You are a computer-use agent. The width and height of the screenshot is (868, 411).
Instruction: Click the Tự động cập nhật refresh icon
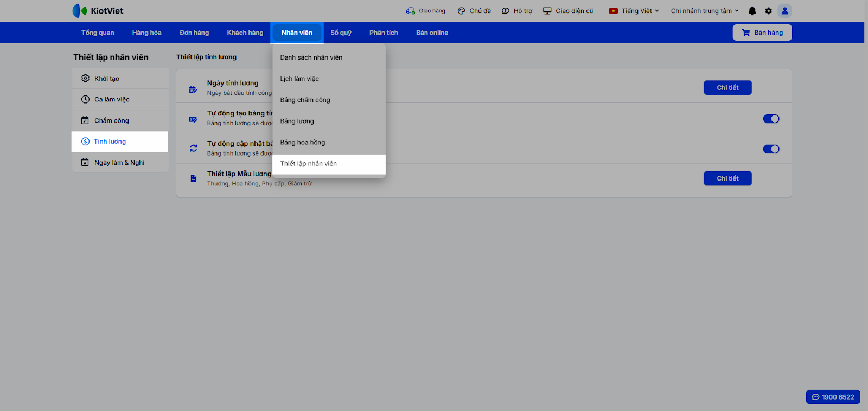193,148
